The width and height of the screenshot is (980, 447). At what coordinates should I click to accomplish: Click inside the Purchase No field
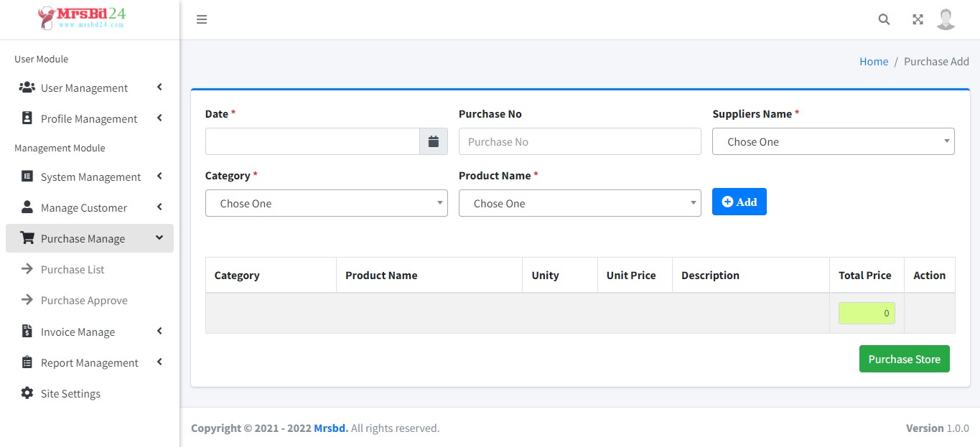(x=579, y=141)
